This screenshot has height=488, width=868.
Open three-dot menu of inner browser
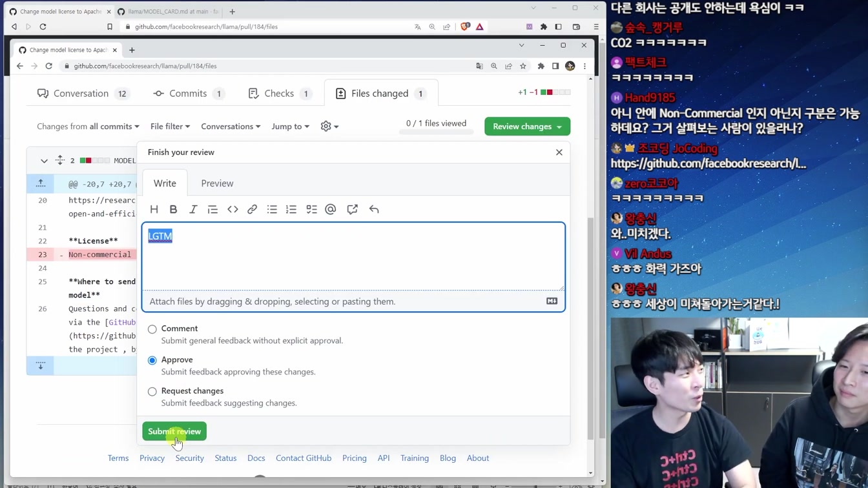[x=584, y=66]
